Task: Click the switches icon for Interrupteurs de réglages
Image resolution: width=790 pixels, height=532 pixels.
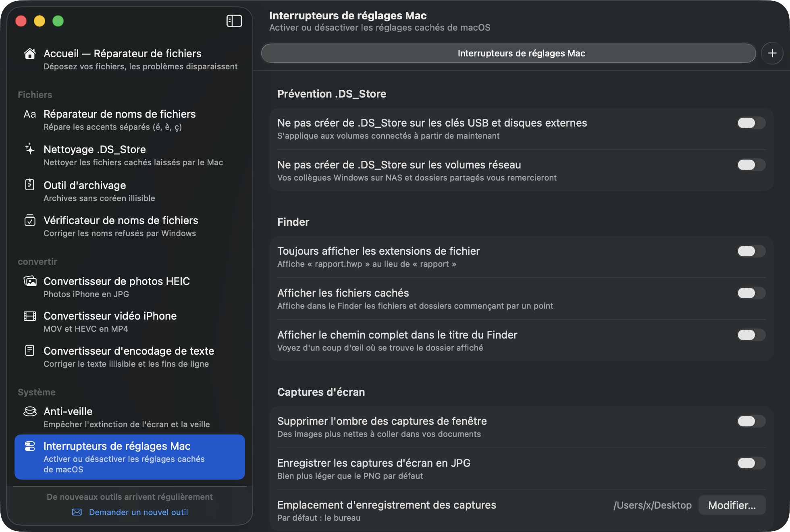Action: coord(30,446)
